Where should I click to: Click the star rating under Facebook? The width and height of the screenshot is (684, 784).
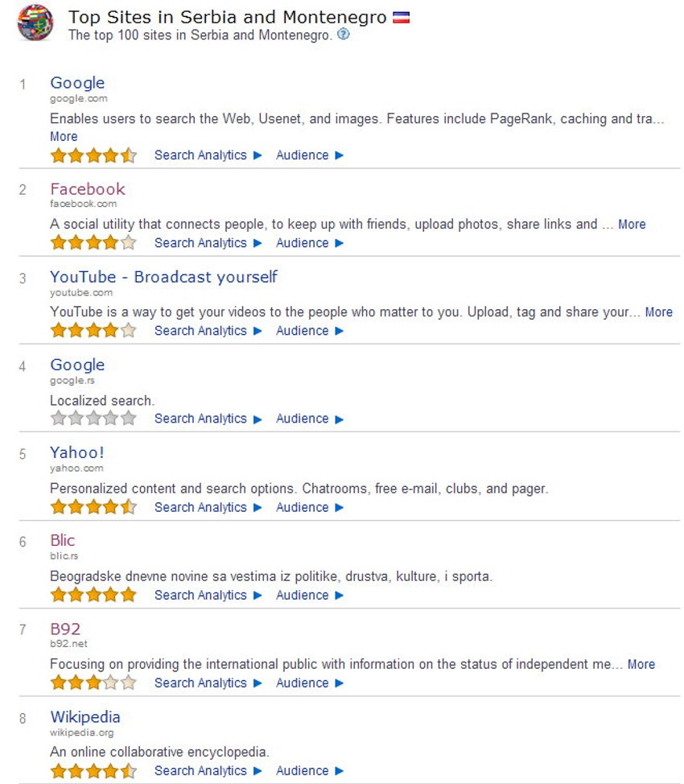click(x=93, y=243)
